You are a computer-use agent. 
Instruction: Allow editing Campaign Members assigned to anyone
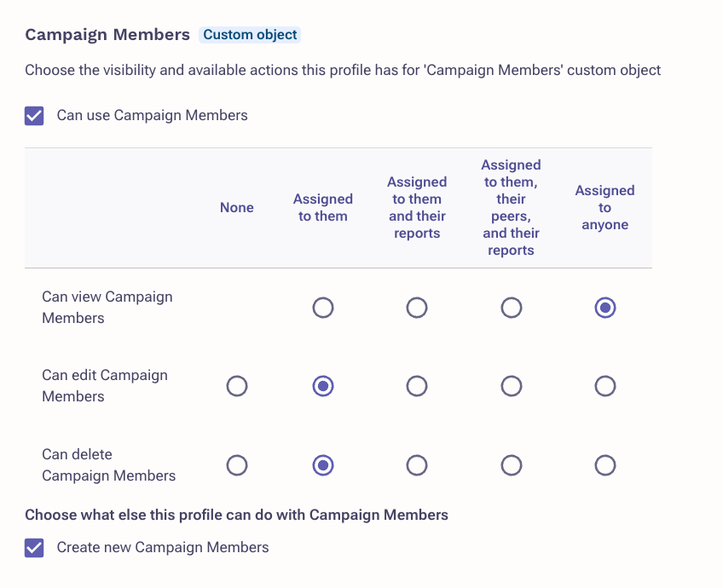click(x=605, y=386)
